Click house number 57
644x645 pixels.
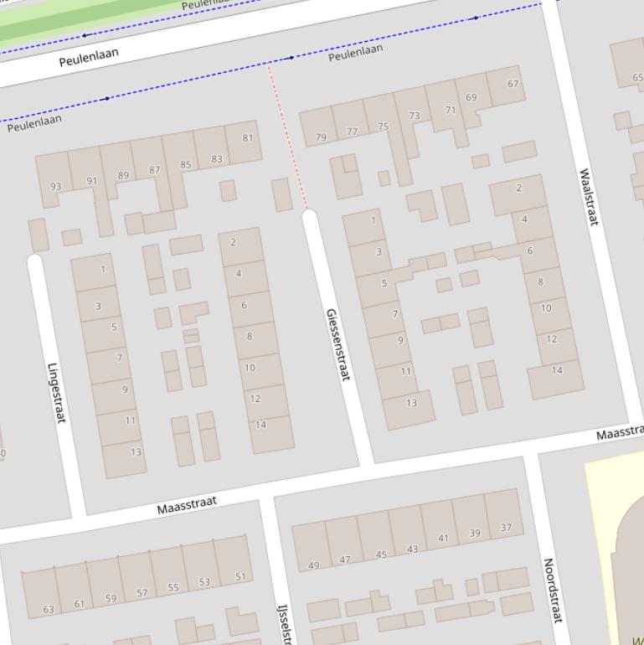click(142, 593)
